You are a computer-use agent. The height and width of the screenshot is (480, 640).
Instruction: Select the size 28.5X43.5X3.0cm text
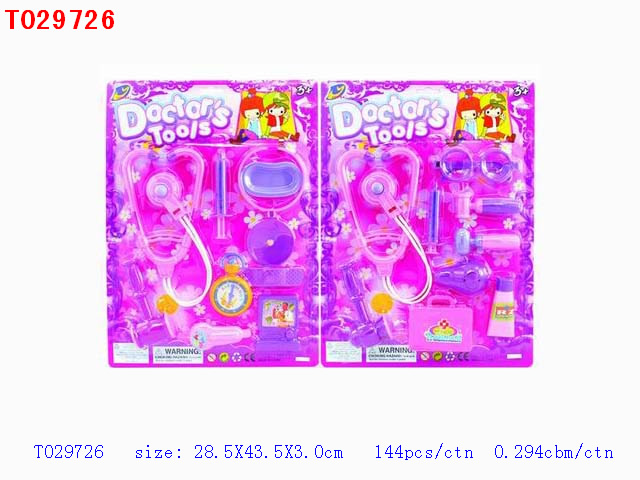(239, 452)
